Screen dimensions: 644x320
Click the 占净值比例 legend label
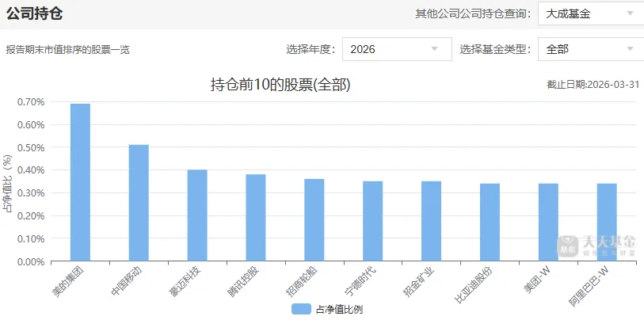coord(339,310)
